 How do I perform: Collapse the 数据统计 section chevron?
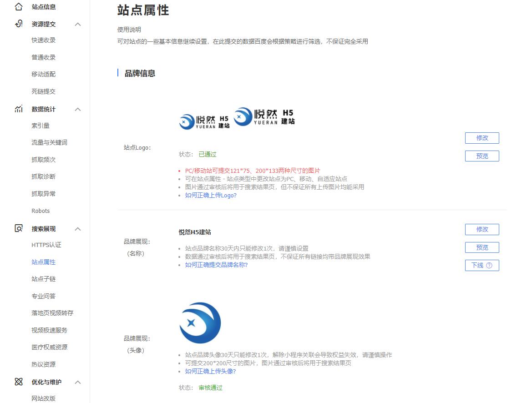(x=78, y=109)
